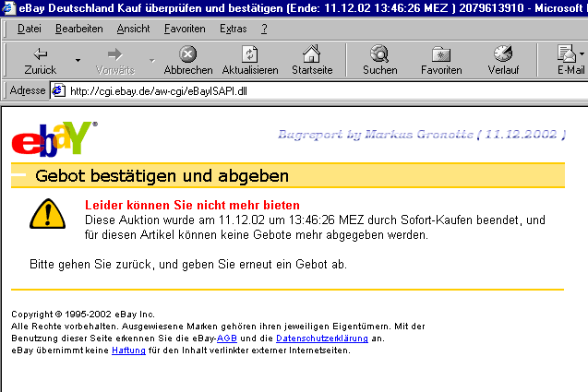Open the ? help menu

coord(264,29)
